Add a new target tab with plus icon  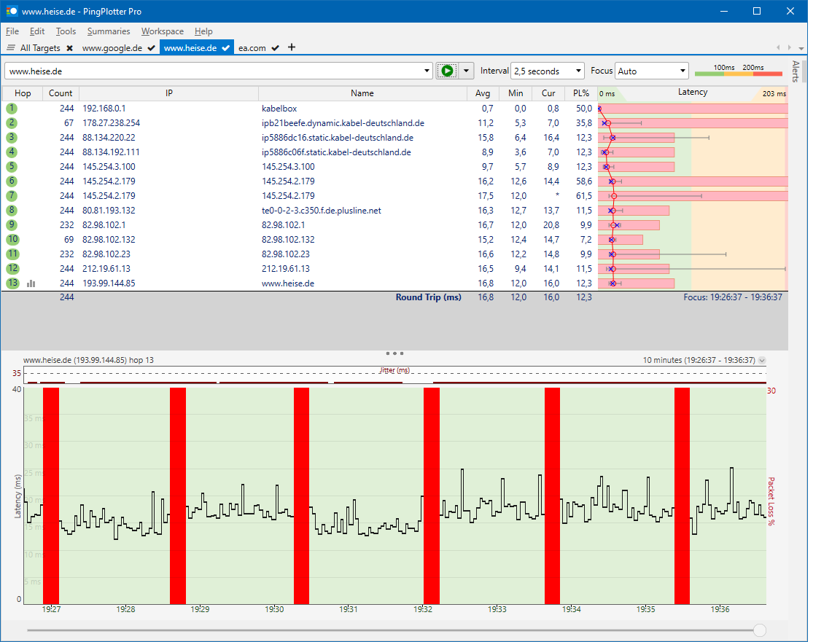point(292,47)
